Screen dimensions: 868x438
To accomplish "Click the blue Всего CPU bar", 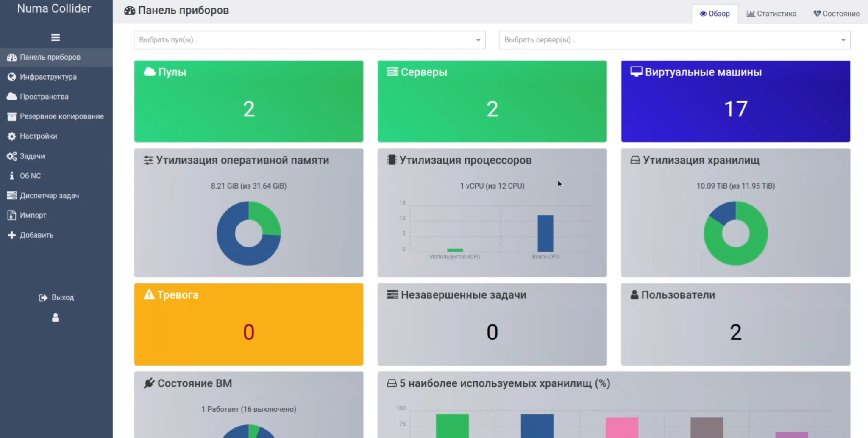I will (x=545, y=233).
